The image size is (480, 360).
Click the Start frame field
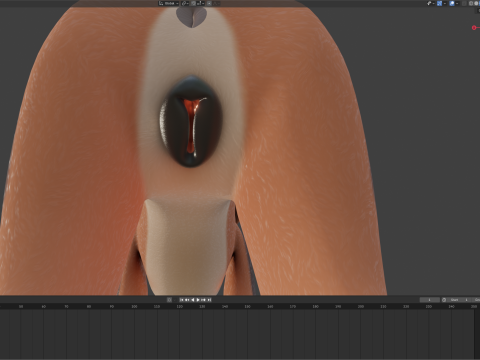459,300
